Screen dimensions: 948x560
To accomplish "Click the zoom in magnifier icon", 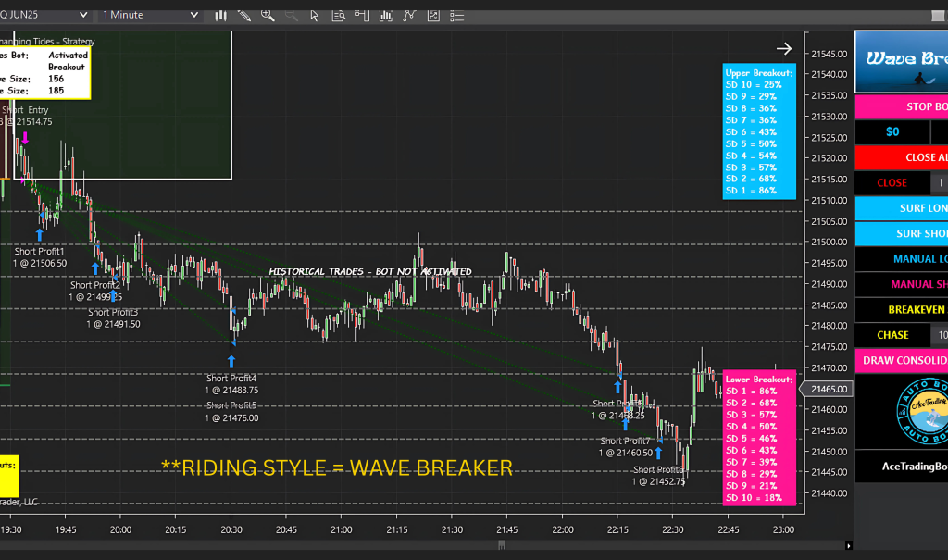I will pos(268,16).
